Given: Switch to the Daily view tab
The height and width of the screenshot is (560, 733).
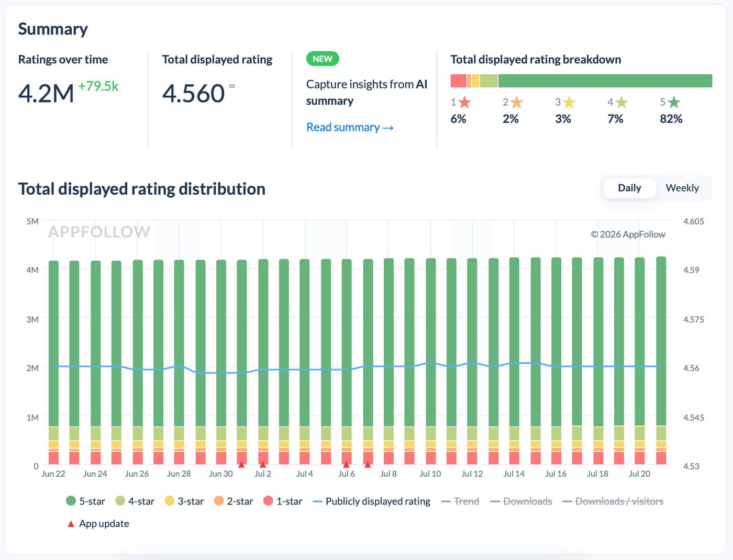Looking at the screenshot, I should point(629,188).
